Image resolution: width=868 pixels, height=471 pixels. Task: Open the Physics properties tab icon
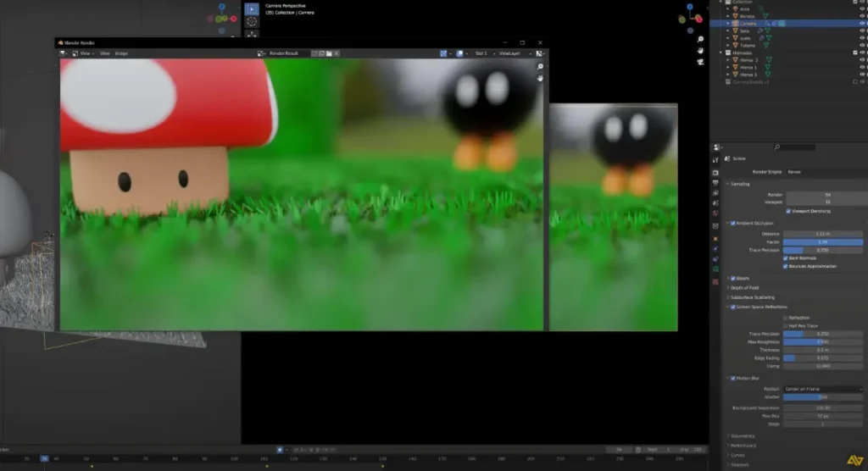click(x=715, y=249)
